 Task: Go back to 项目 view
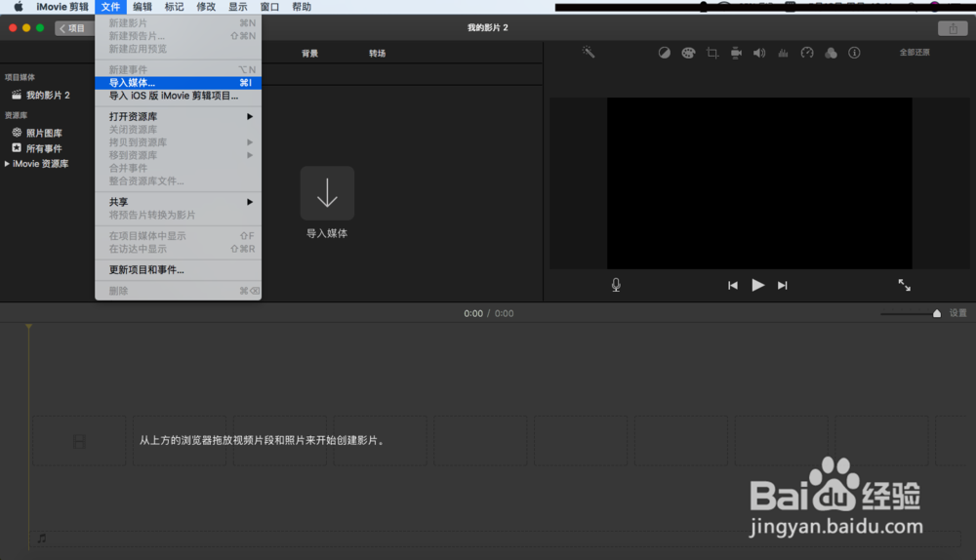pos(73,28)
